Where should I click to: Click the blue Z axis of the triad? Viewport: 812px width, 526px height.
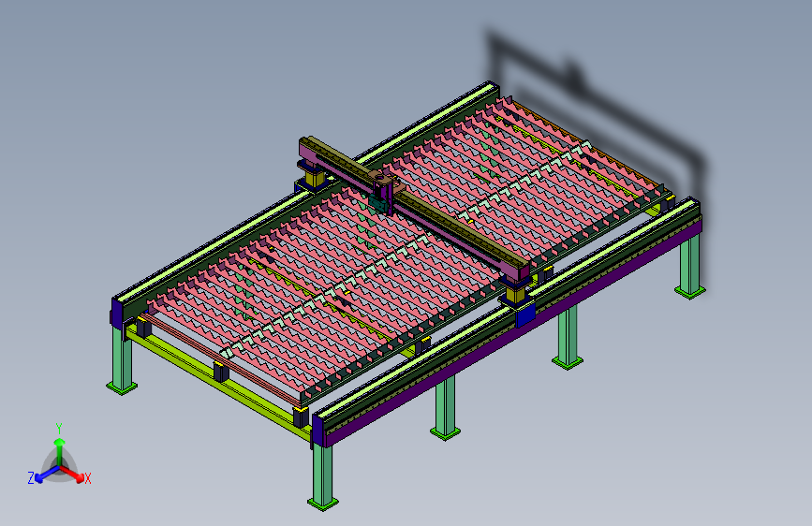point(47,474)
